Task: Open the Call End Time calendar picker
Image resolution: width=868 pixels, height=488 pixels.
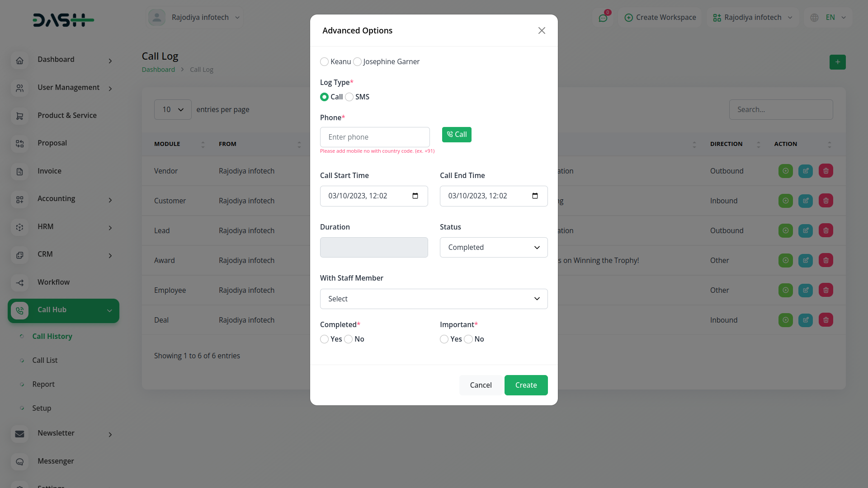Action: [x=535, y=196]
